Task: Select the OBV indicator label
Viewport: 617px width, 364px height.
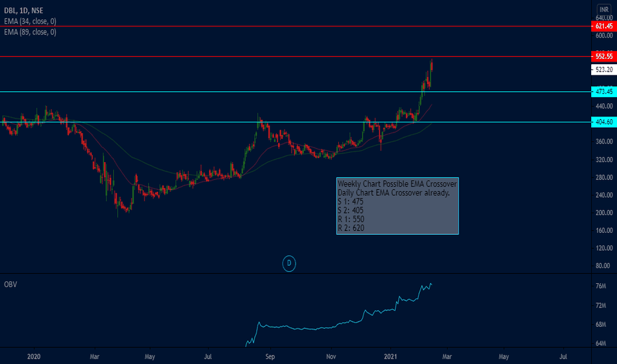Action: click(11, 284)
